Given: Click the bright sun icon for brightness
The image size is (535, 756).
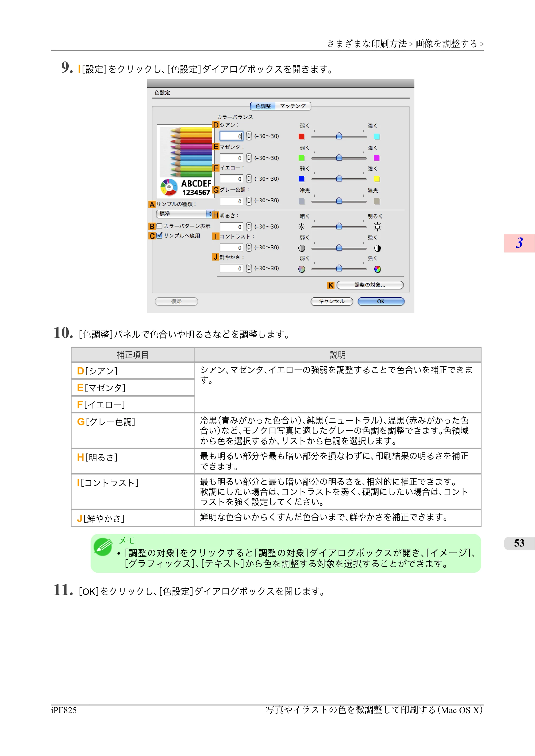Looking at the screenshot, I should (x=377, y=227).
